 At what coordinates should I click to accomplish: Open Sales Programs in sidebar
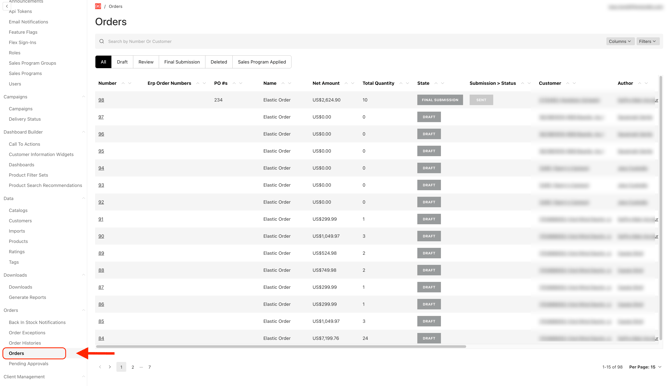pos(25,74)
